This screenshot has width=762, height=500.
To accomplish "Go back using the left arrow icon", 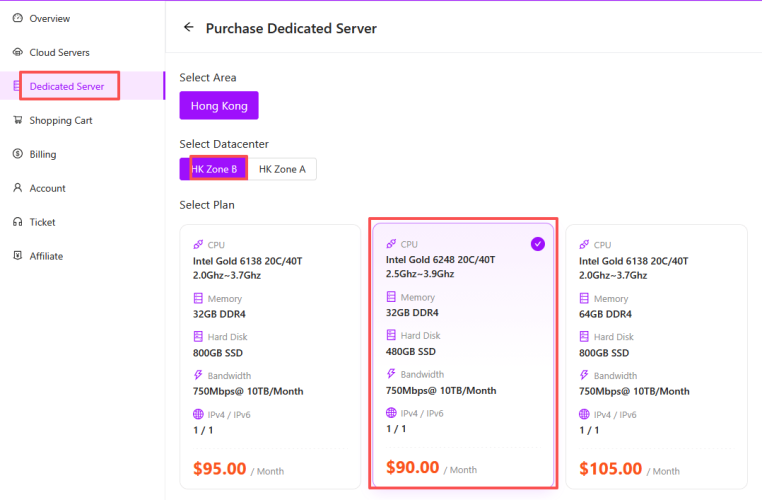I will click(x=189, y=27).
